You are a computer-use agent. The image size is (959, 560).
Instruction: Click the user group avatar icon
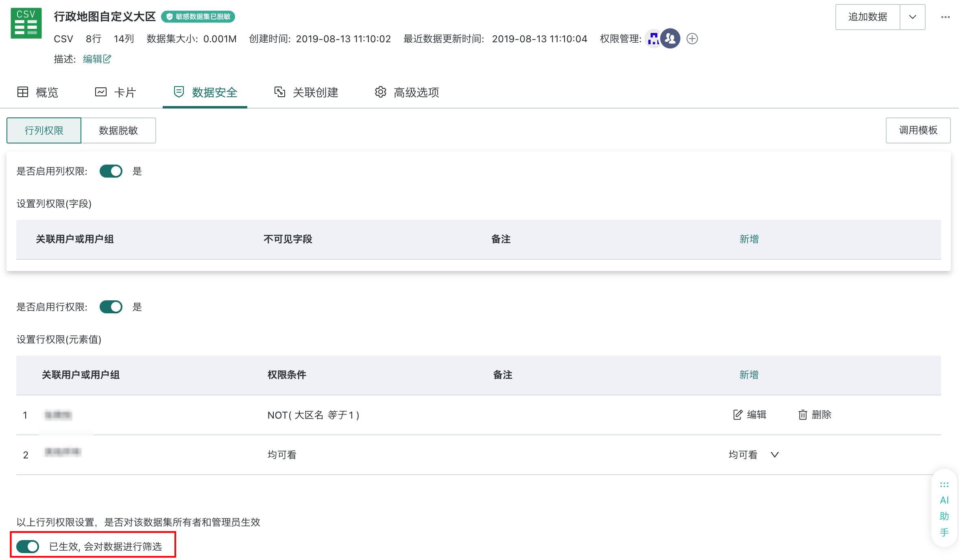click(x=670, y=39)
